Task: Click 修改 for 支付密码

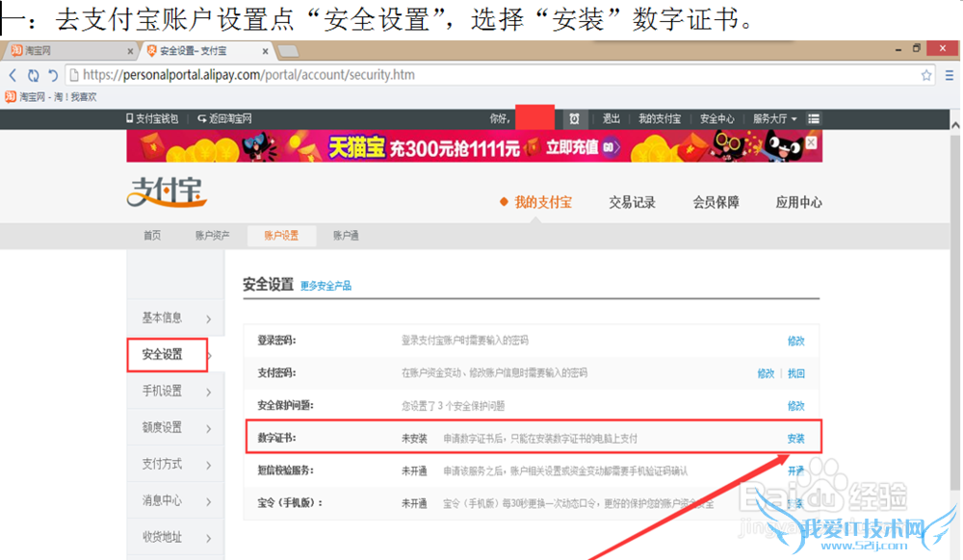Action: [766, 373]
